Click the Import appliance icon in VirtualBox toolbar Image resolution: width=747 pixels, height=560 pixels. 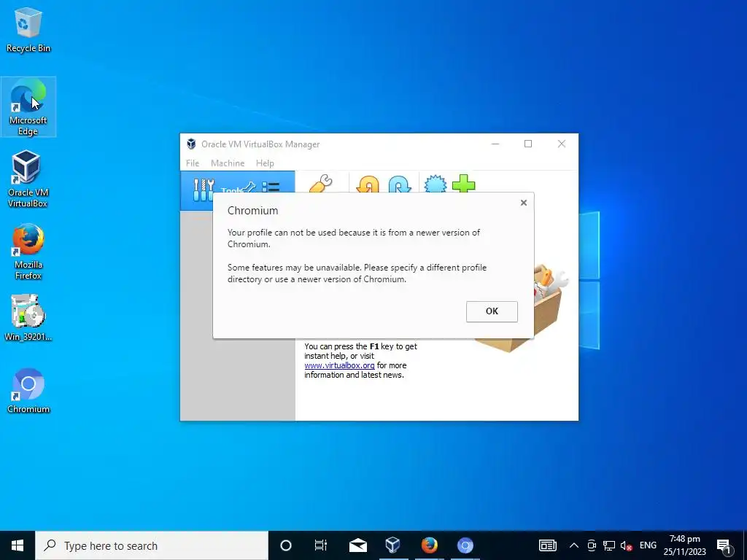pos(368,184)
